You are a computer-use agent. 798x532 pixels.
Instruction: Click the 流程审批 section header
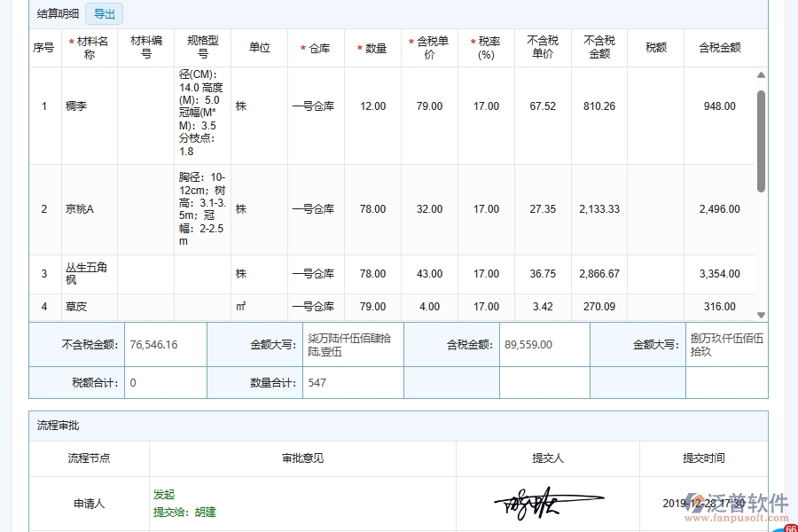58,426
